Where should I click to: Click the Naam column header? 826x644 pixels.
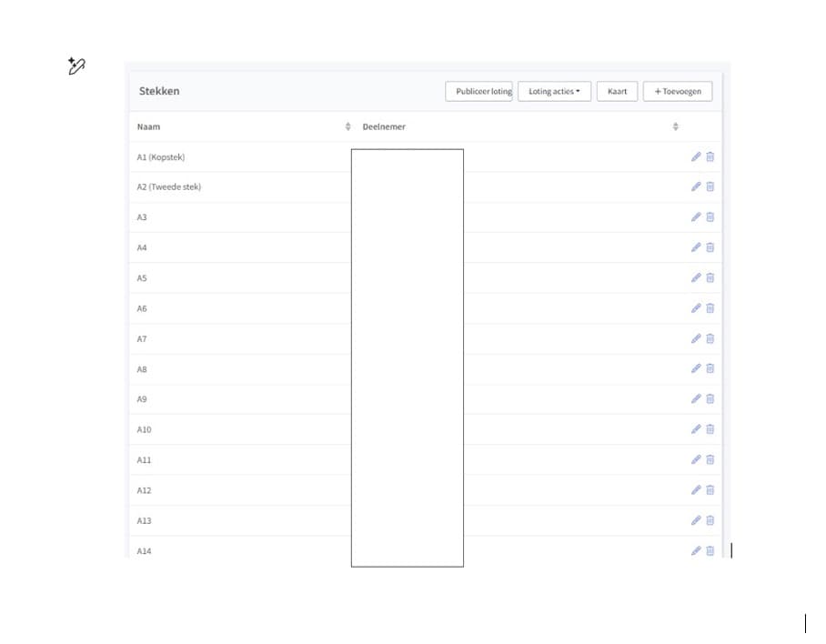[149, 126]
